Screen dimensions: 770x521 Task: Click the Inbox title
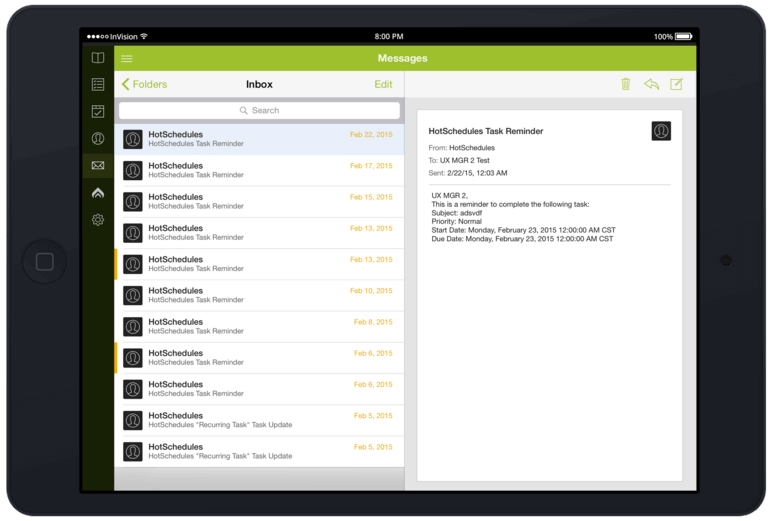[x=259, y=84]
